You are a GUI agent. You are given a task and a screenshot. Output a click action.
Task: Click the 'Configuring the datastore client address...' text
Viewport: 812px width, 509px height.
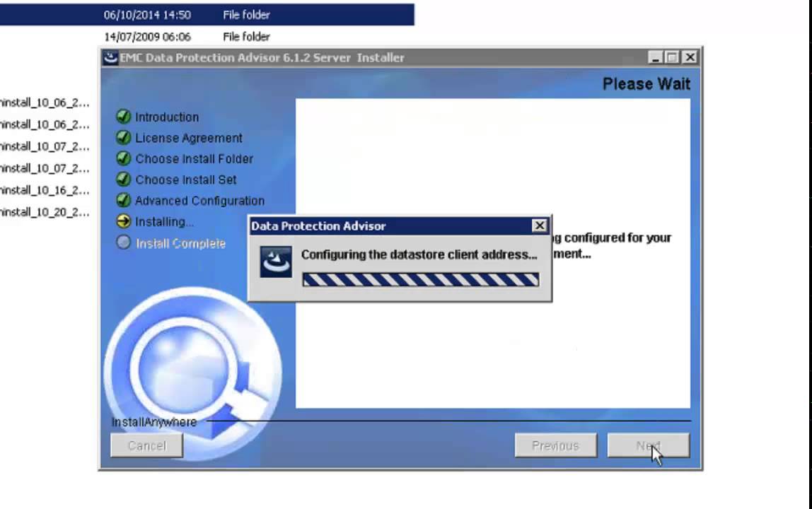coord(419,255)
